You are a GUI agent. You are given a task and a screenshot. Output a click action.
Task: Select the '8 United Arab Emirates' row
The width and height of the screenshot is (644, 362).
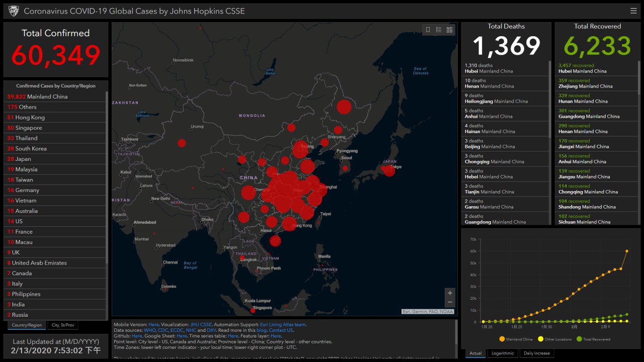pos(55,263)
